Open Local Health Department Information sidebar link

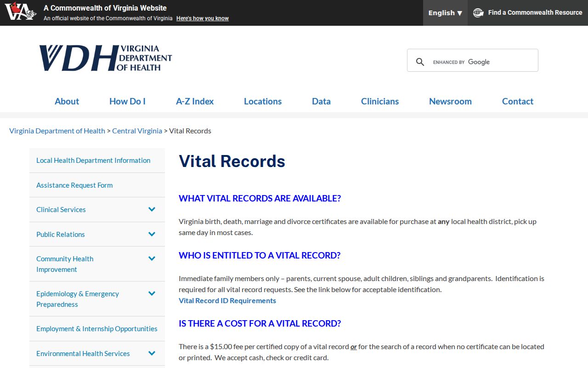[x=93, y=160]
